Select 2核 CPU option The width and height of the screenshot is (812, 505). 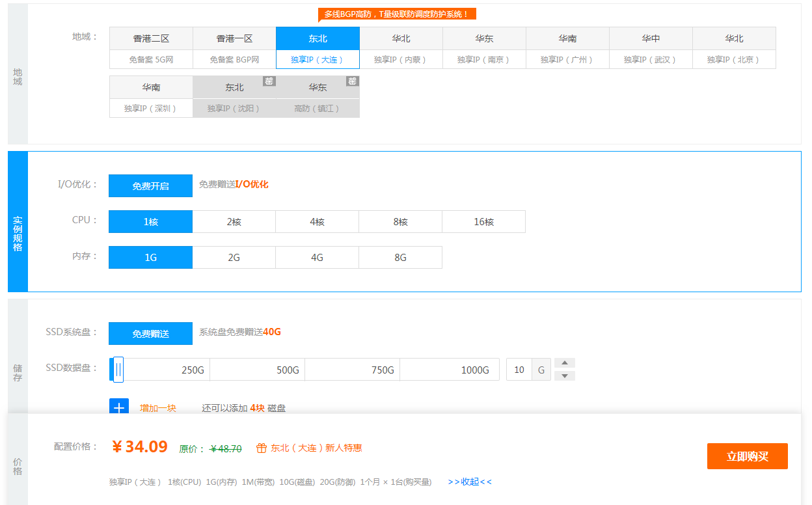(234, 221)
